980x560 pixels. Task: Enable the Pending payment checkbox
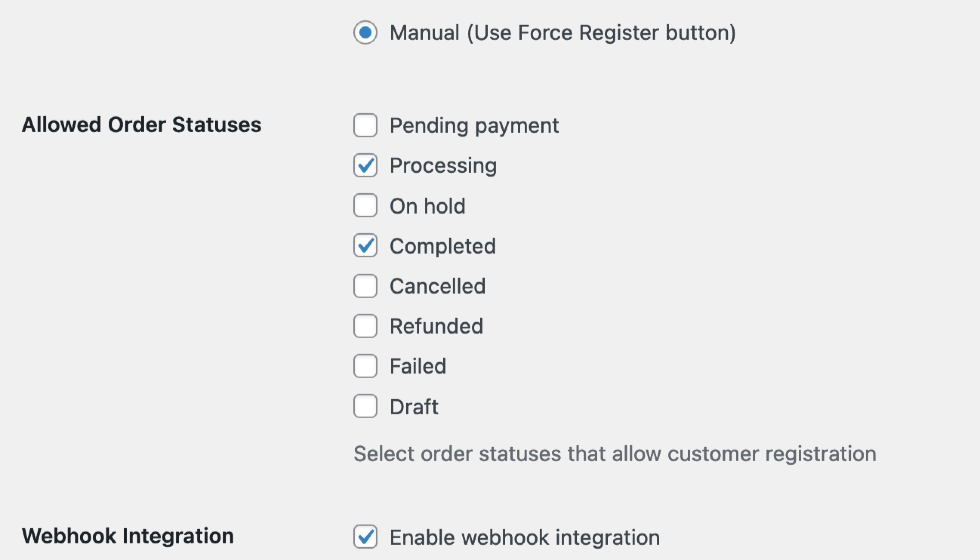coord(365,126)
